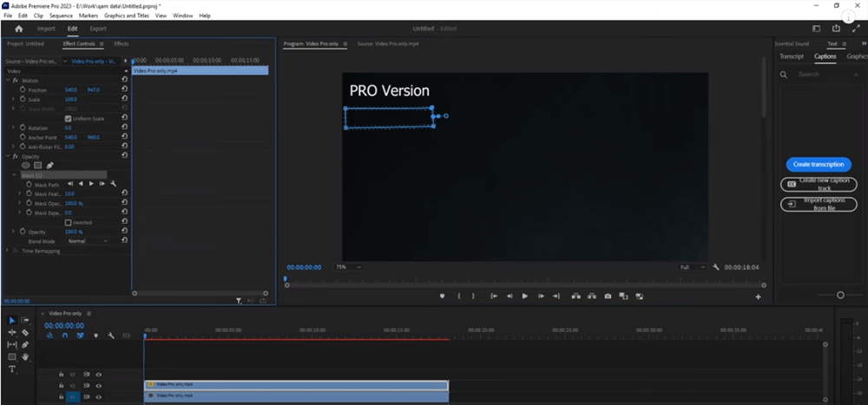The width and height of the screenshot is (868, 405).
Task: Toggle Linked Selection in timeline
Action: (80, 336)
